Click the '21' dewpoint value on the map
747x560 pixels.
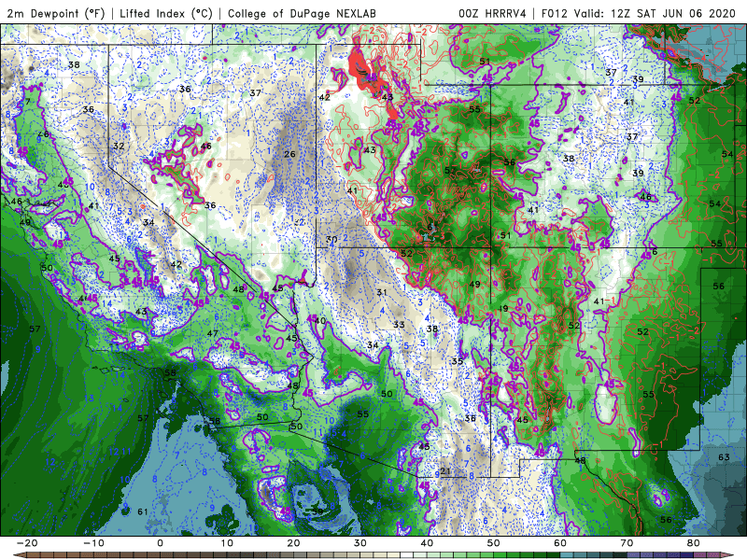445,471
